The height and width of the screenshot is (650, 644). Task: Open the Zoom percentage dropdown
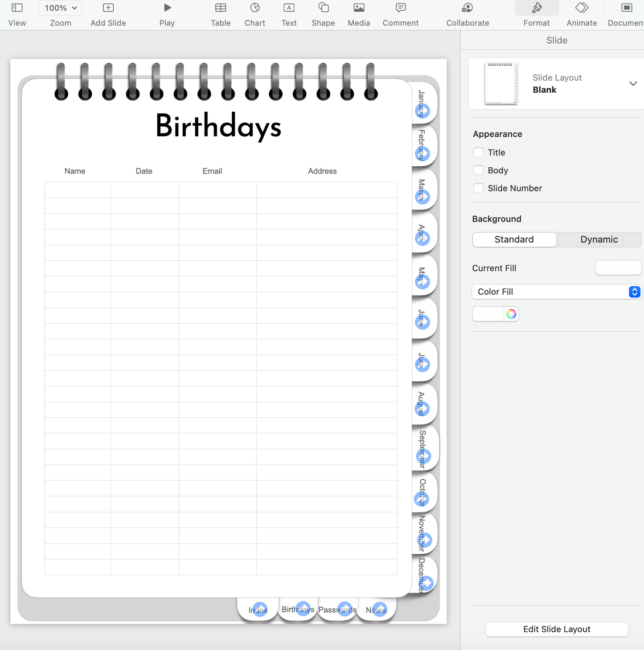point(61,8)
